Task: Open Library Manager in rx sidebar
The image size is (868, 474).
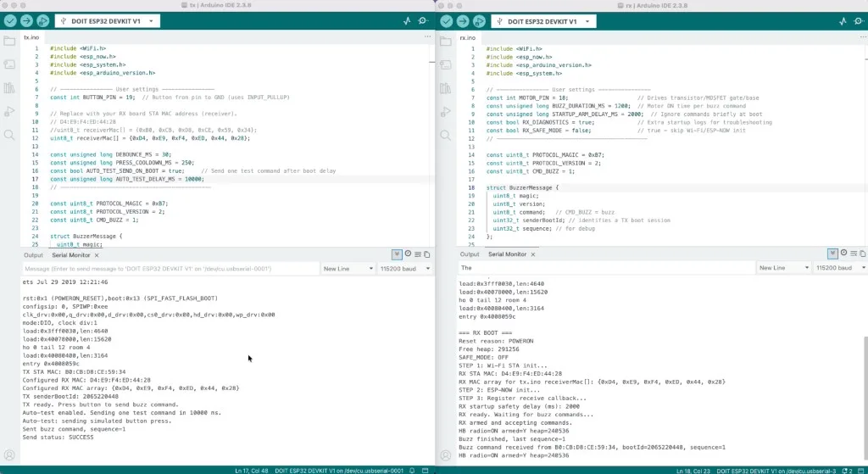Action: point(446,88)
